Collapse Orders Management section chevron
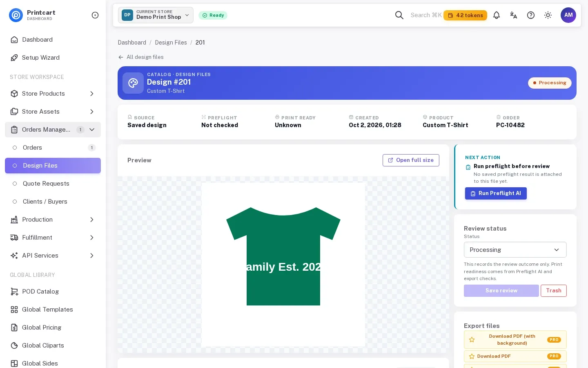The image size is (588, 368). [92, 130]
